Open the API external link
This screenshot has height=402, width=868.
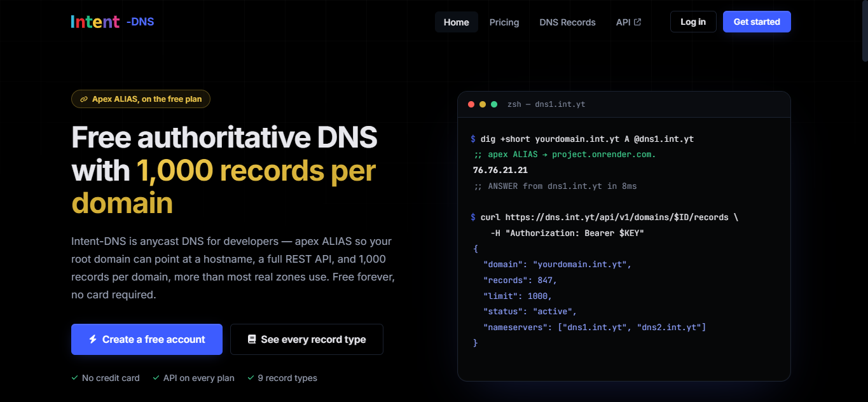[628, 22]
